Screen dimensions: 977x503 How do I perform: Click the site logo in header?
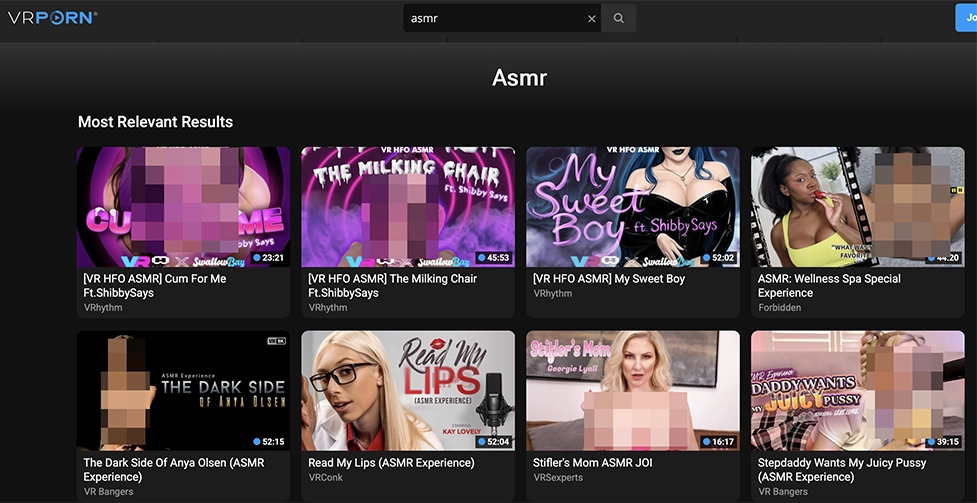click(x=52, y=17)
